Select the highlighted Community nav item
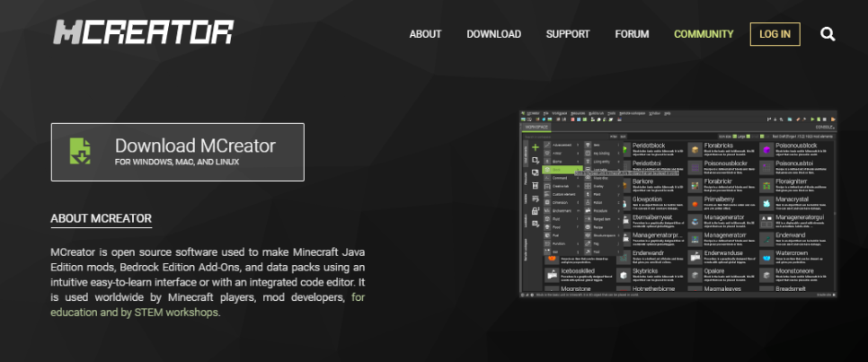The width and height of the screenshot is (868, 362). tap(704, 34)
